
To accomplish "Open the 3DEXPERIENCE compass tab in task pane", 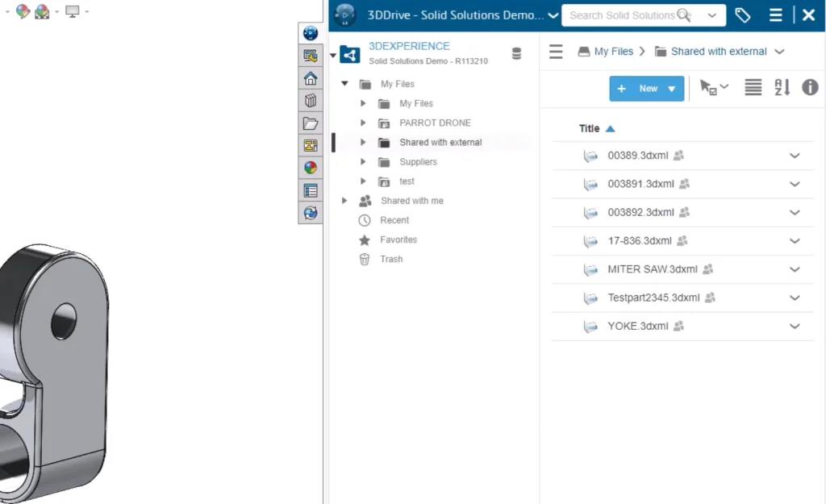I will (x=311, y=33).
